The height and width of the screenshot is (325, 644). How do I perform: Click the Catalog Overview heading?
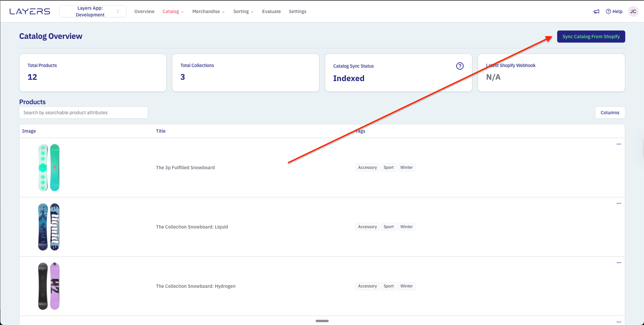pos(51,36)
